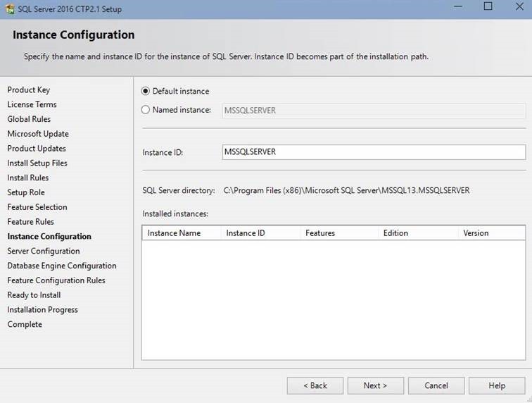This screenshot has height=403, width=532.
Task: Go to the Complete step
Action: (x=25, y=325)
